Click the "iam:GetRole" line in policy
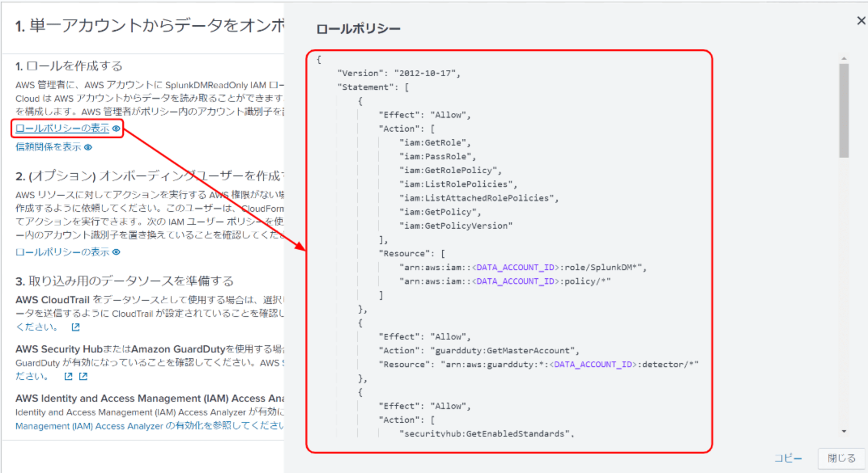This screenshot has height=473, width=868. [435, 143]
